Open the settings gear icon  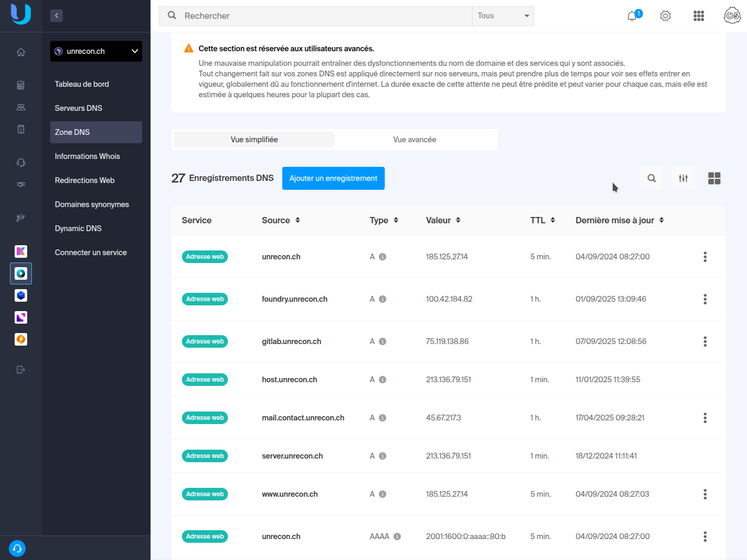point(665,16)
